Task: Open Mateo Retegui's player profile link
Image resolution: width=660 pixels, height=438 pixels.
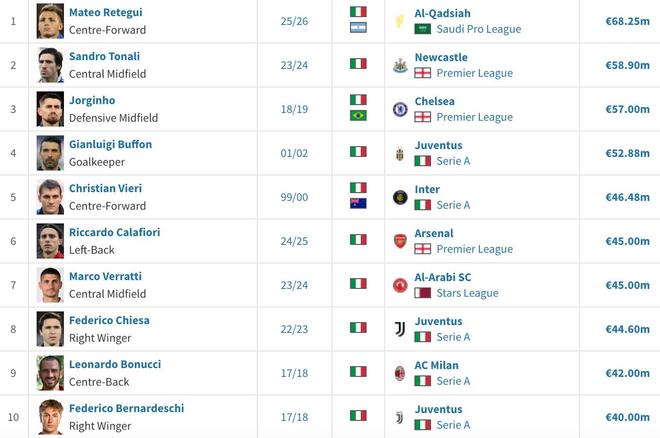Action: pos(106,13)
